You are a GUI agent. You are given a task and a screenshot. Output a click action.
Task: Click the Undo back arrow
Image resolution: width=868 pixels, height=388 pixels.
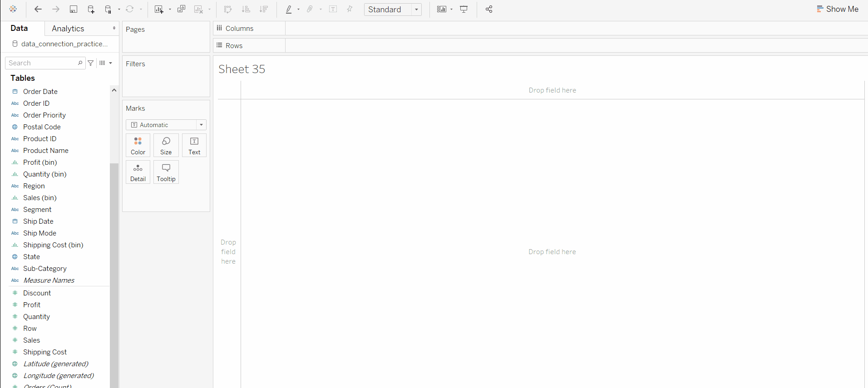(38, 9)
